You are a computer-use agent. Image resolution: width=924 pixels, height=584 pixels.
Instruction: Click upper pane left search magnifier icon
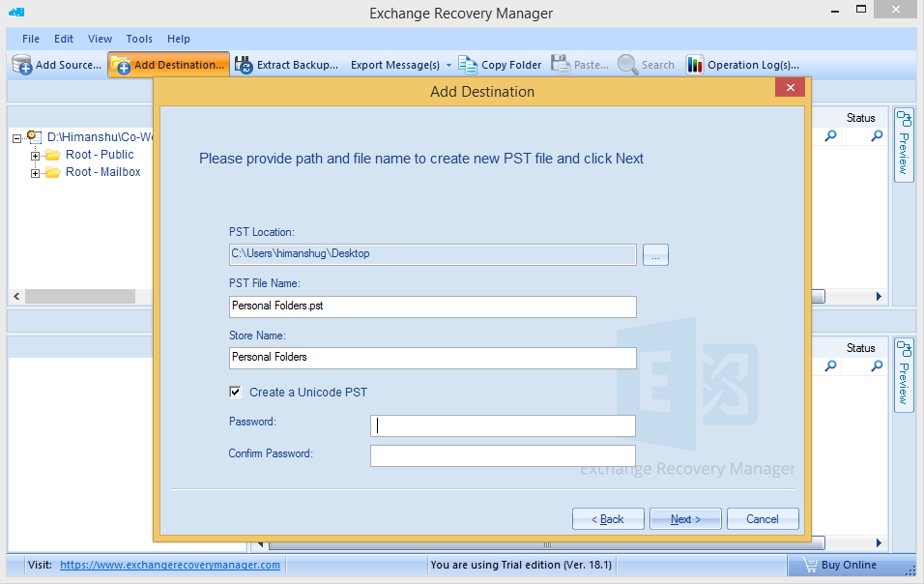(x=830, y=136)
